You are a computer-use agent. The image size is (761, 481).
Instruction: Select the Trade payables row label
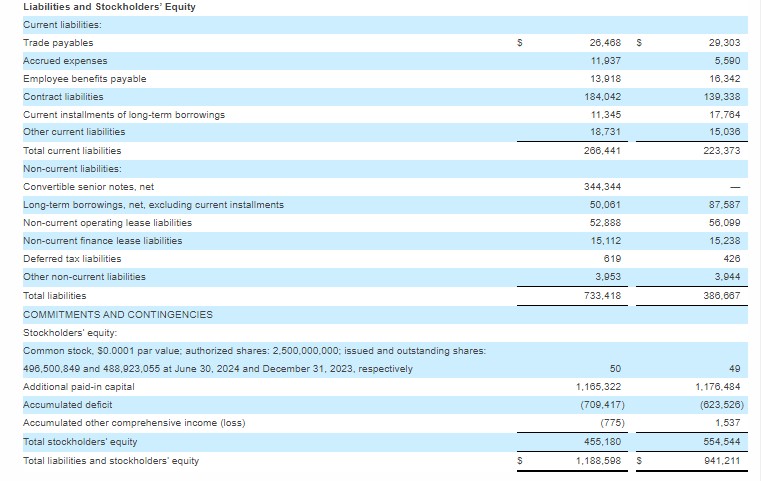pyautogui.click(x=58, y=43)
